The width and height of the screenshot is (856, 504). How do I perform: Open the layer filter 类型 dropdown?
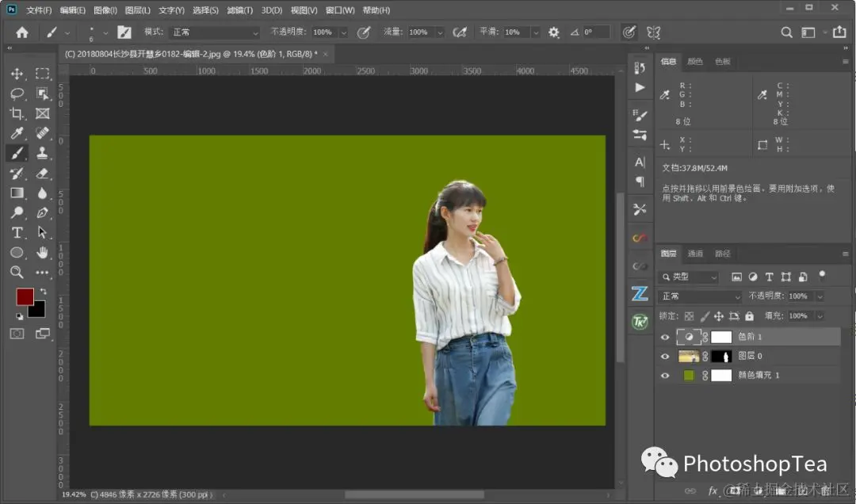point(689,277)
